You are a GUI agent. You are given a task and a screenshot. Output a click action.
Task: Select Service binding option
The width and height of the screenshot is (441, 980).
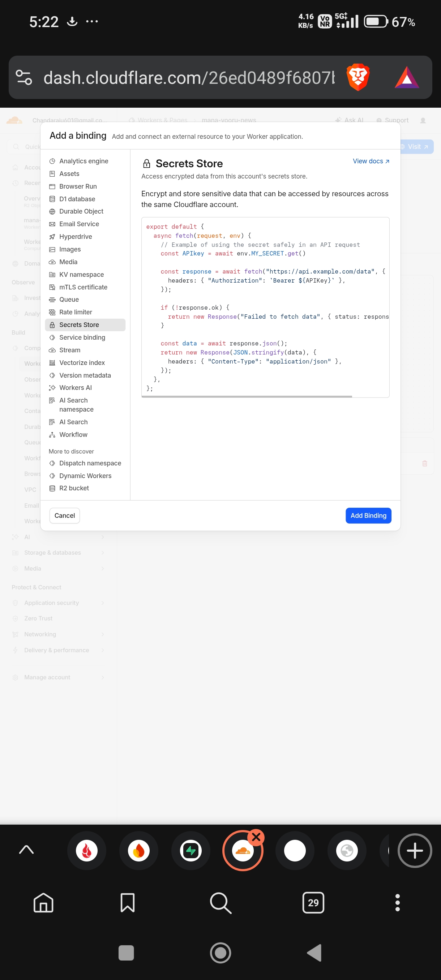point(85,338)
